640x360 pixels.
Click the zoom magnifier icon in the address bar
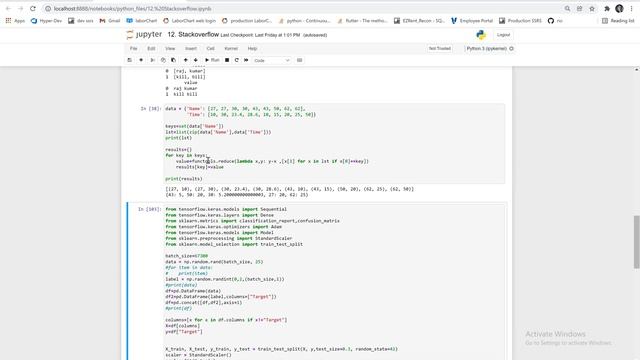pos(567,9)
